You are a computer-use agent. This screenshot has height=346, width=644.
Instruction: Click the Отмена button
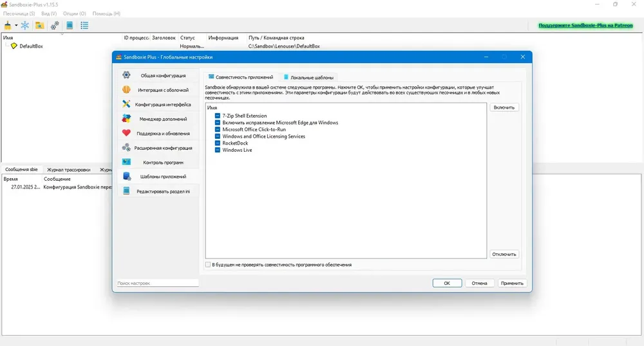point(479,283)
